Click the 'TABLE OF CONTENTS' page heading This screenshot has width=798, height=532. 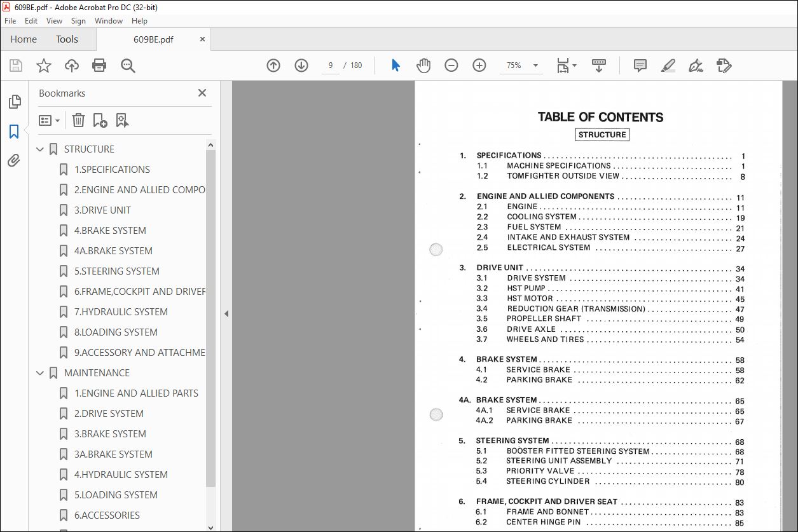(x=600, y=117)
